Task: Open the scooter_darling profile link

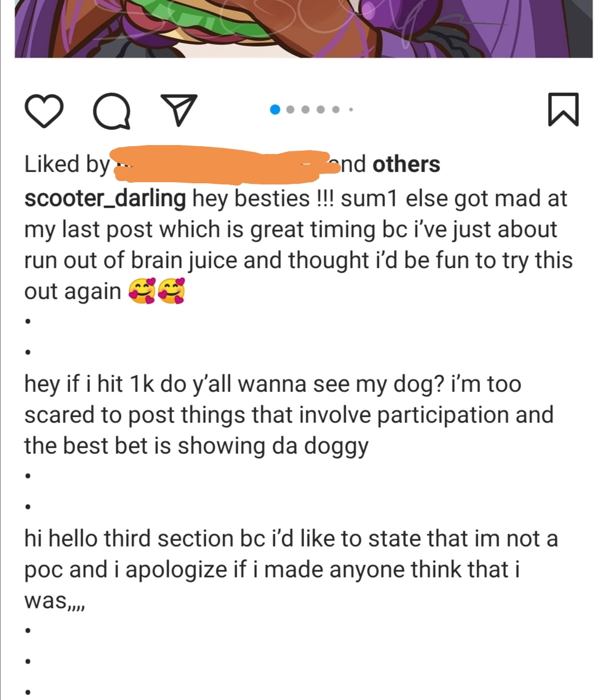Action: [x=105, y=199]
